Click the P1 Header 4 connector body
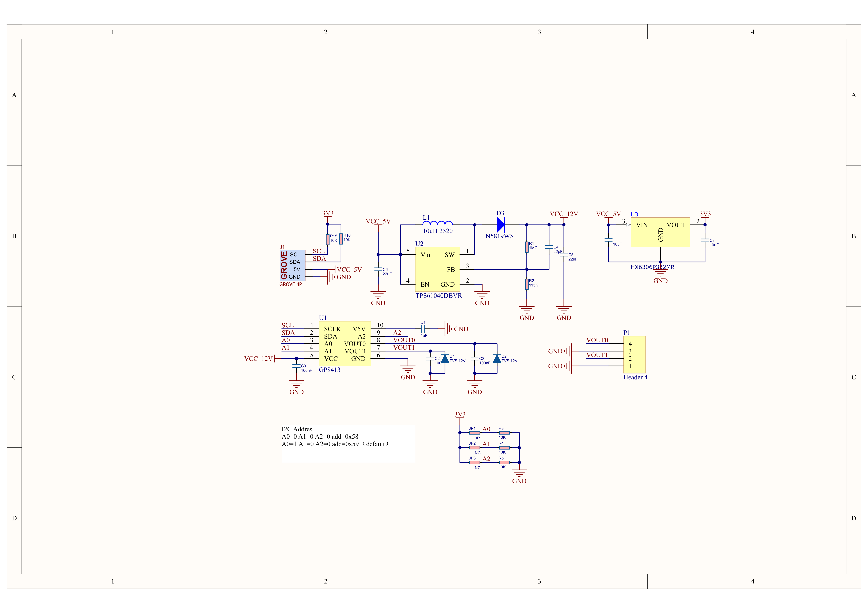868x613 pixels. (634, 355)
